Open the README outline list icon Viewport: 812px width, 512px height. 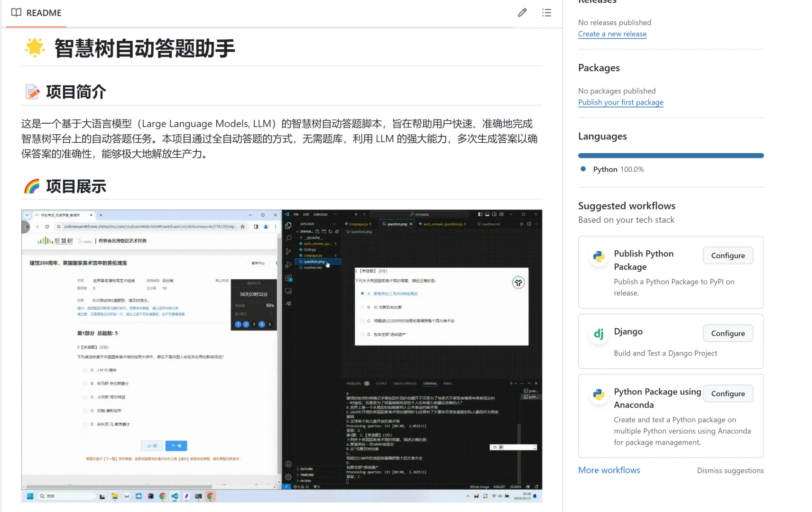pos(546,12)
